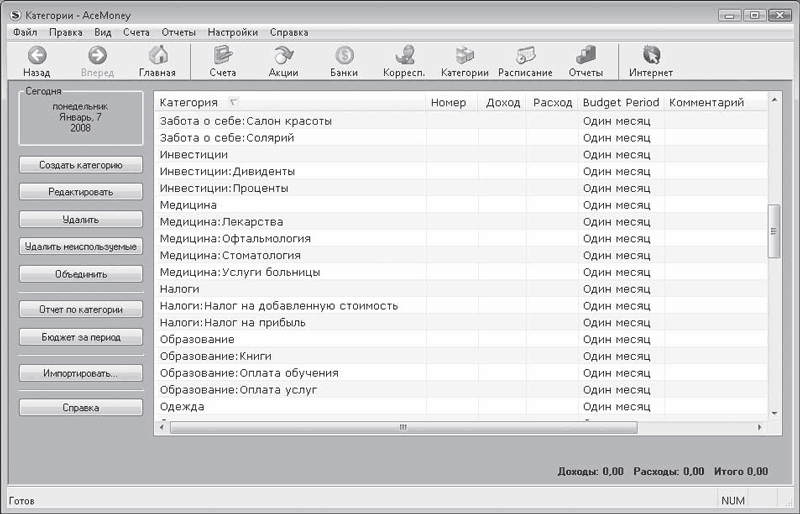
Task: Click the Бюджет за период button
Action: [x=81, y=337]
